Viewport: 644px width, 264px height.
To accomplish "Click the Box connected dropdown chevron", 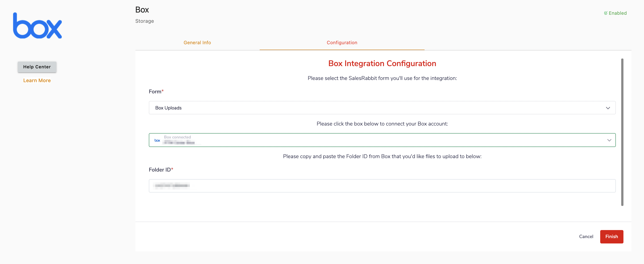I will pyautogui.click(x=609, y=140).
